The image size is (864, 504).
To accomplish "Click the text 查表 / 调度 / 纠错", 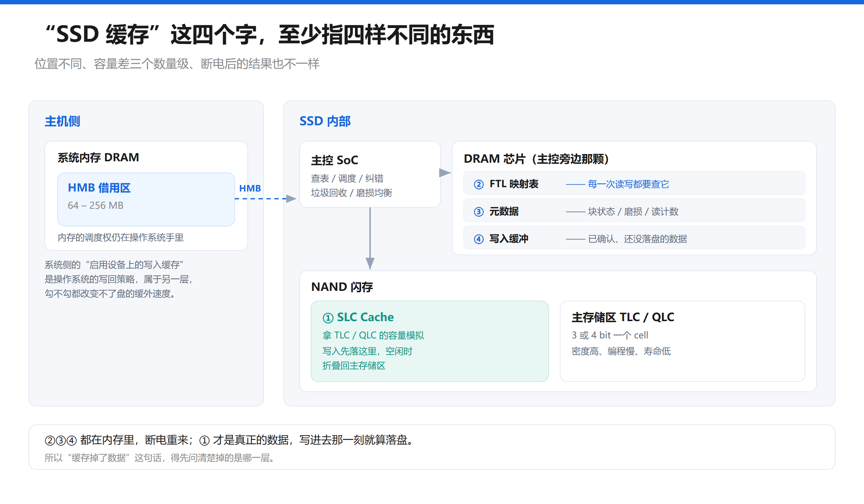I will (347, 179).
